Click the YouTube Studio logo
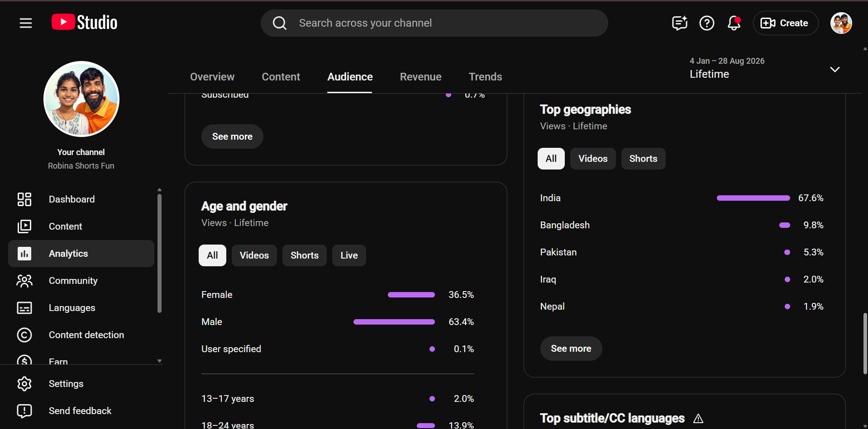This screenshot has width=868, height=429. coord(84,22)
